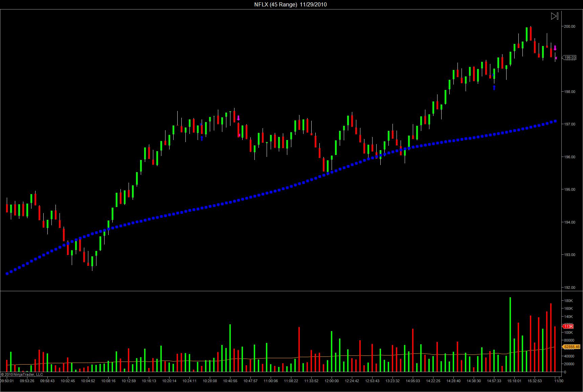Viewport: 583px width, 392px height.
Task: Click the 10:40:55 time axis label
Action: pyautogui.click(x=230, y=381)
